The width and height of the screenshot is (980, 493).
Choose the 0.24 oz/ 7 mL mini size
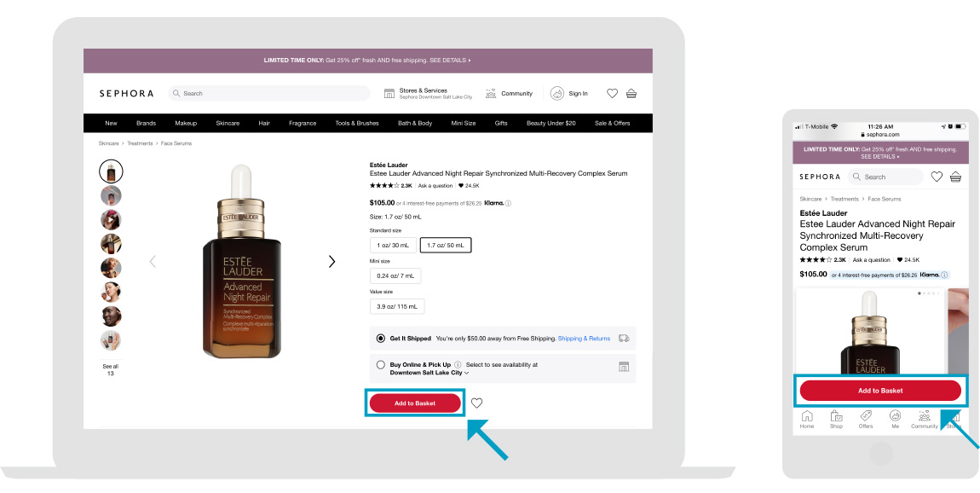pyautogui.click(x=395, y=275)
